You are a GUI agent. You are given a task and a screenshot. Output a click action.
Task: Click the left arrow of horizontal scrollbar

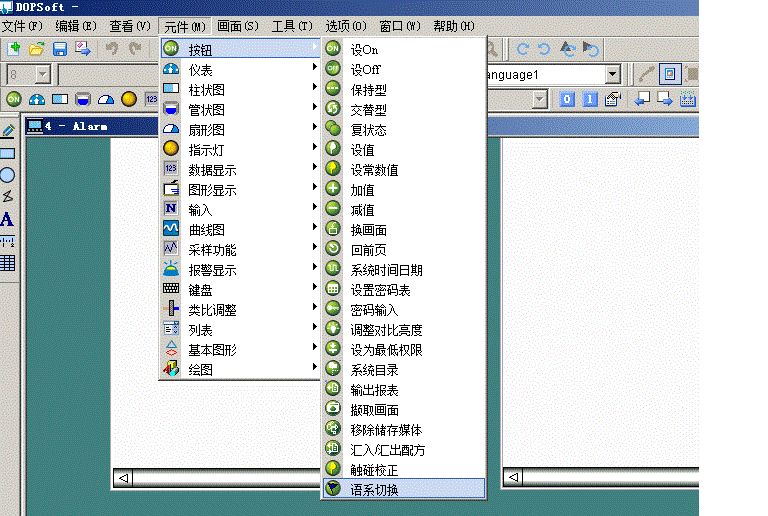pyautogui.click(x=124, y=479)
